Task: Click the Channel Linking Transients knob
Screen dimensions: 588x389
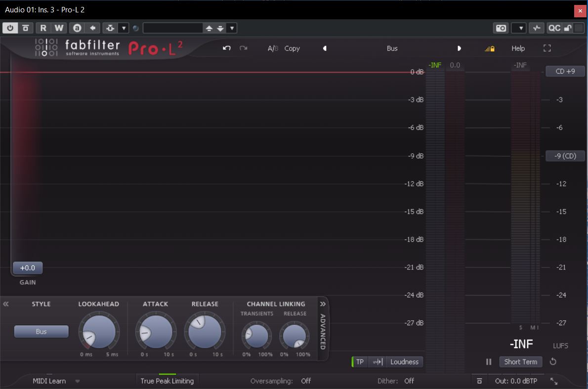Action: pos(257,336)
